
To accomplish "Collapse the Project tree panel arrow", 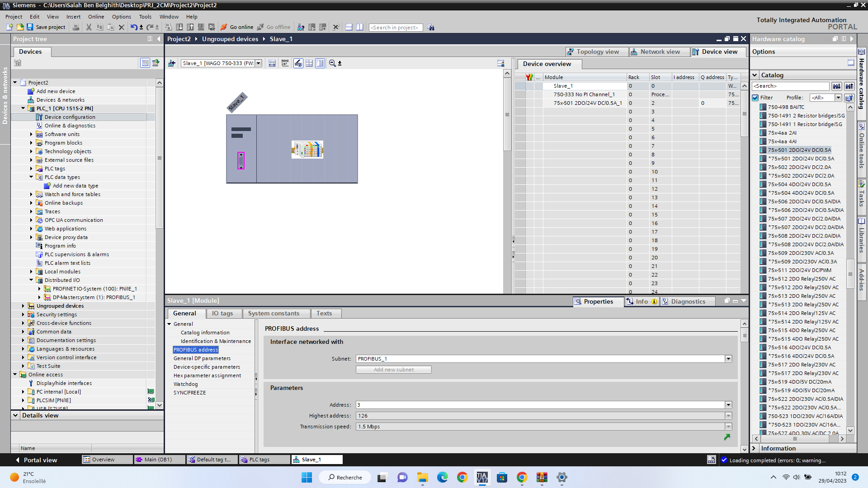I will click(x=159, y=39).
